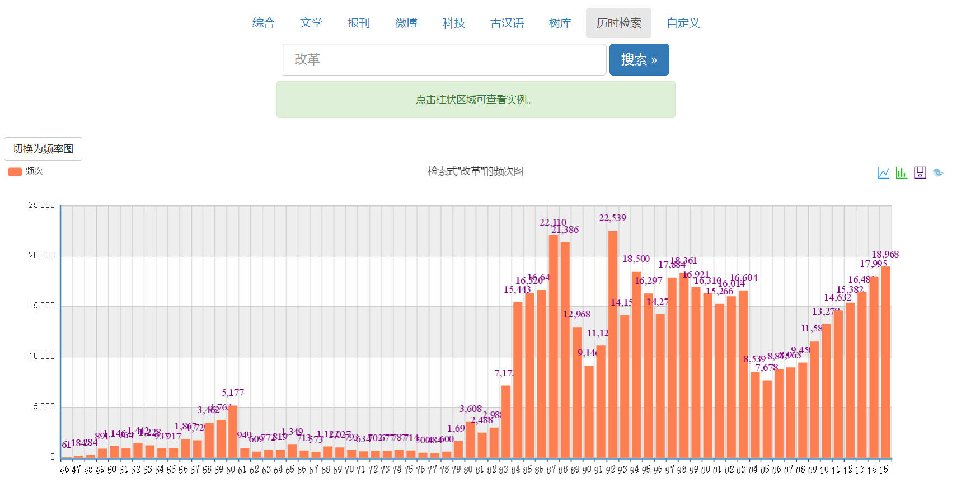Toggle the 频次 legend series

click(25, 171)
